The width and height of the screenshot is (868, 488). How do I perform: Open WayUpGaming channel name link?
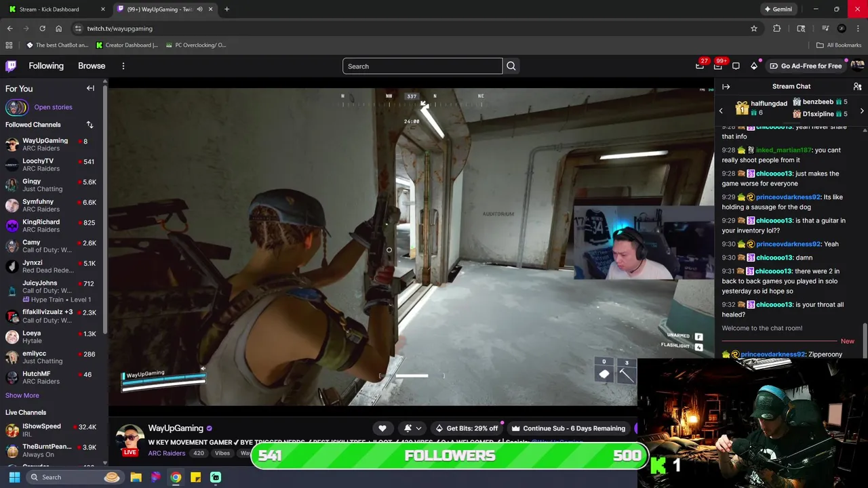(176, 428)
